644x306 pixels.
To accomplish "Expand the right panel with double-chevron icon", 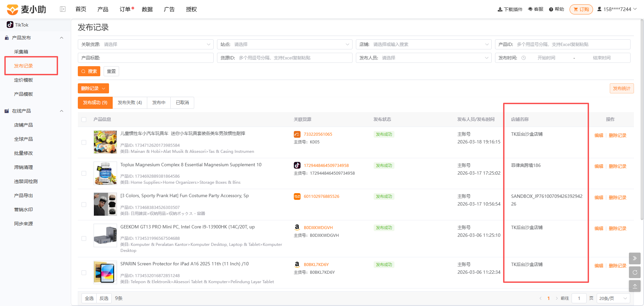I will point(635,258).
